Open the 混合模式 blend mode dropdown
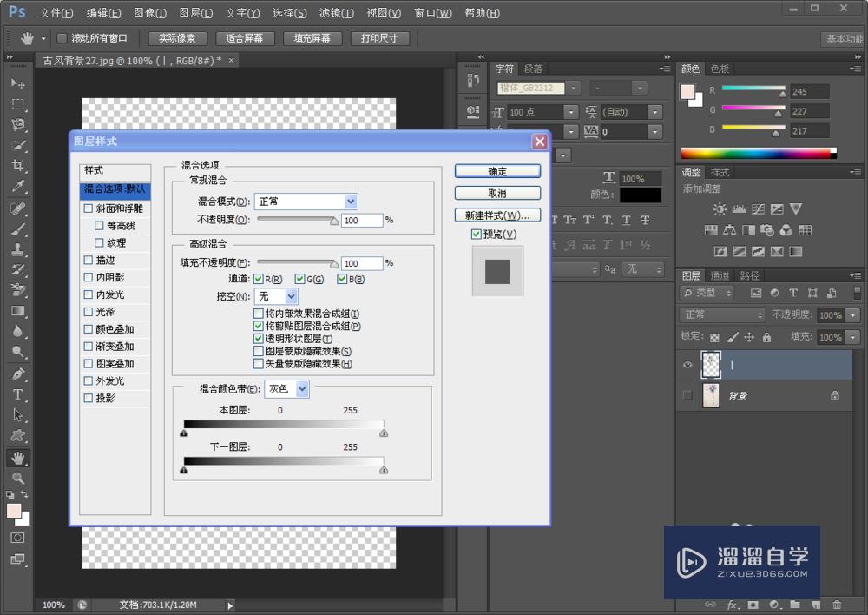The image size is (868, 615). click(x=306, y=202)
